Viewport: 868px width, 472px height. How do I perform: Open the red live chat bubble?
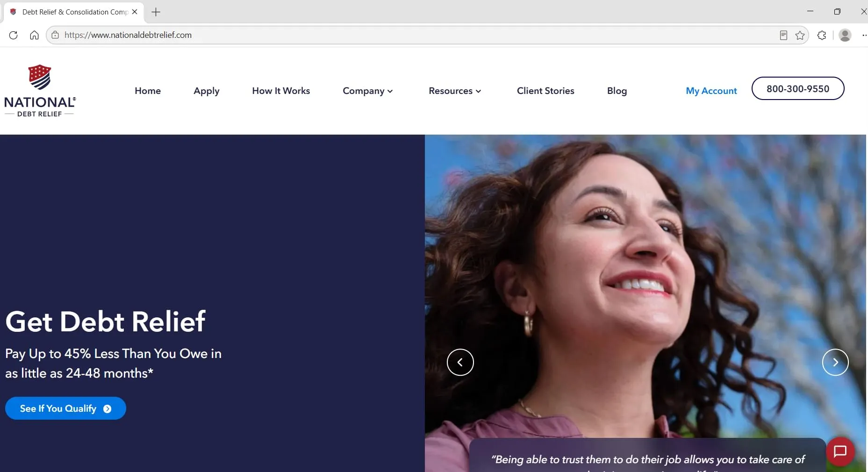point(840,451)
